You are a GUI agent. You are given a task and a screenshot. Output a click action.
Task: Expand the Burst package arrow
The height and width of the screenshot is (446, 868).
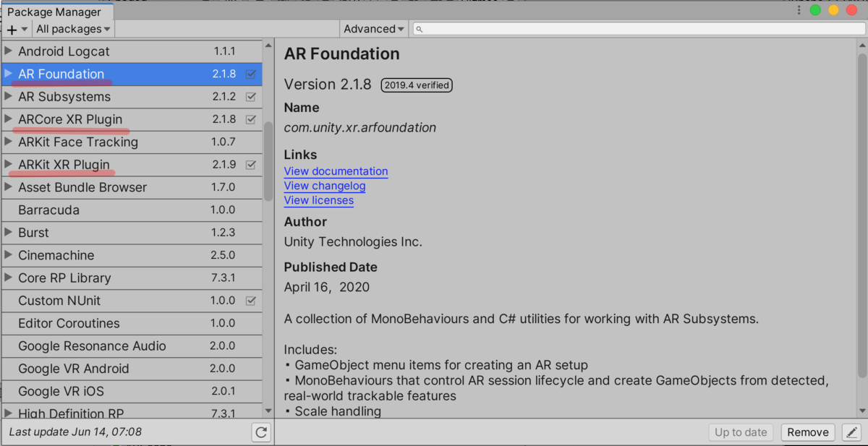click(x=9, y=233)
